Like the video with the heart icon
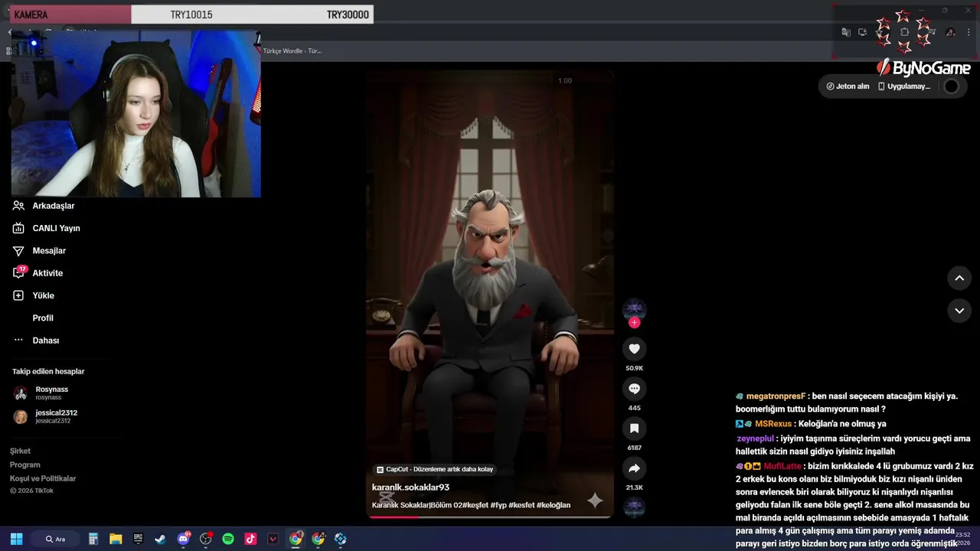This screenshot has height=551, width=980. (634, 349)
